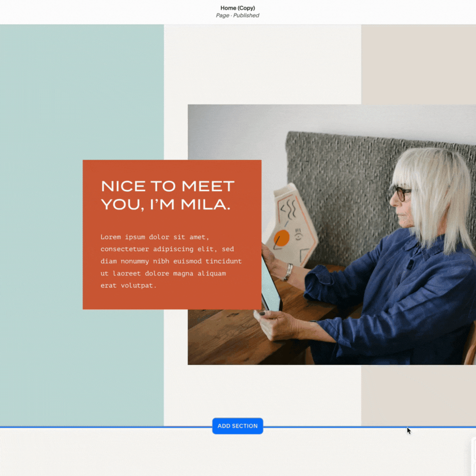Click the 'Page · Published' status text
Viewport: 476px width, 476px height.
(x=238, y=15)
